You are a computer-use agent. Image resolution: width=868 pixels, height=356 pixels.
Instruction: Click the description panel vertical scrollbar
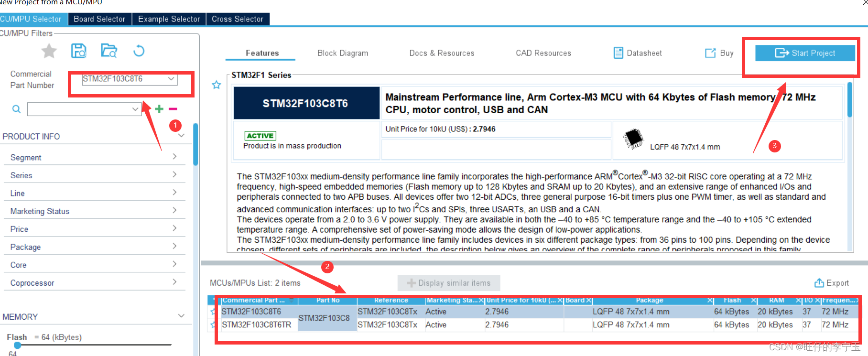point(850,100)
